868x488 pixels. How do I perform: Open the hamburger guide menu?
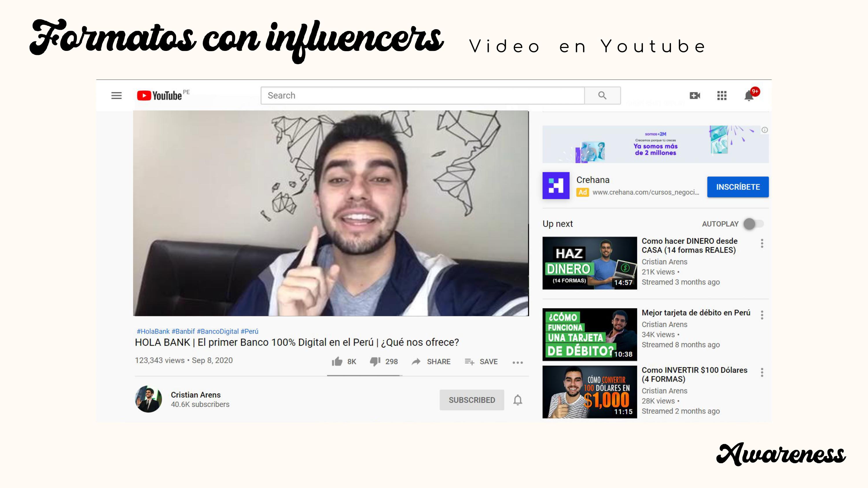pos(116,96)
